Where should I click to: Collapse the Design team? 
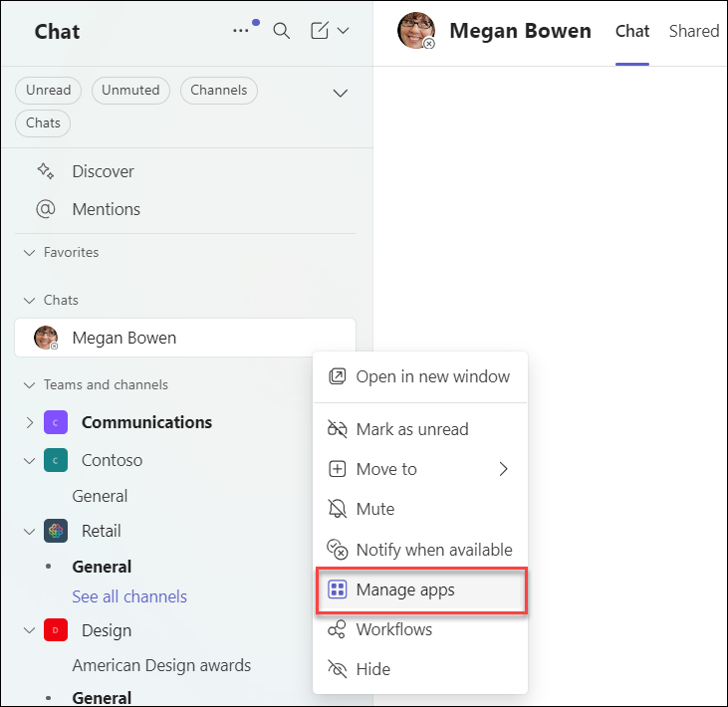pyautogui.click(x=29, y=630)
